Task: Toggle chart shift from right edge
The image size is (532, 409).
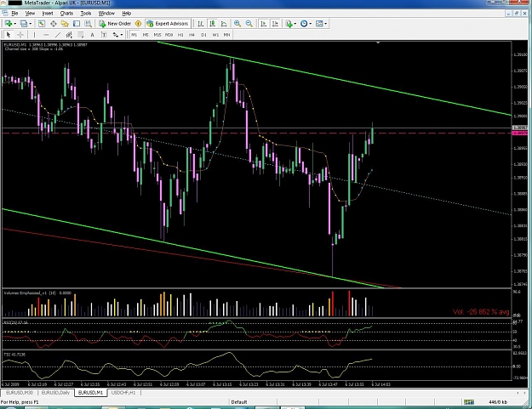Action: (276, 24)
